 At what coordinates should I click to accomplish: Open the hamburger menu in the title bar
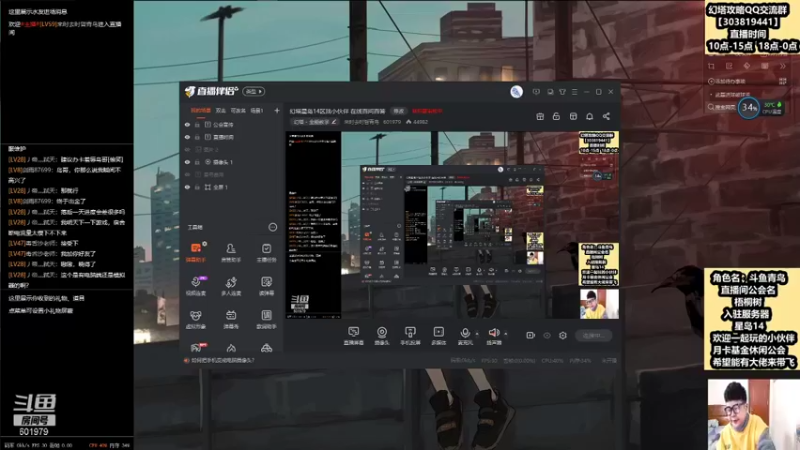tap(574, 92)
